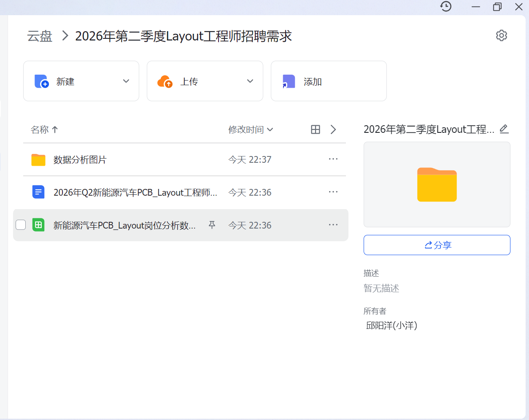Click the large folder preview thumbnail
Screen dimensions: 529x420
(x=437, y=185)
